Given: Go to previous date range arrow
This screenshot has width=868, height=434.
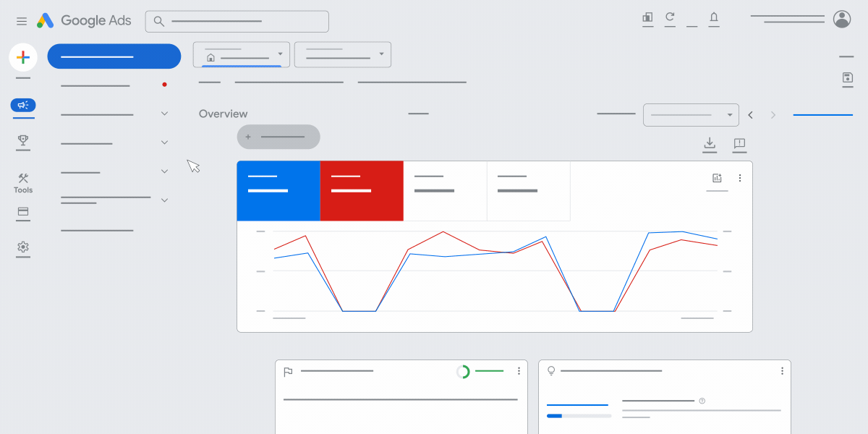Looking at the screenshot, I should click(751, 115).
